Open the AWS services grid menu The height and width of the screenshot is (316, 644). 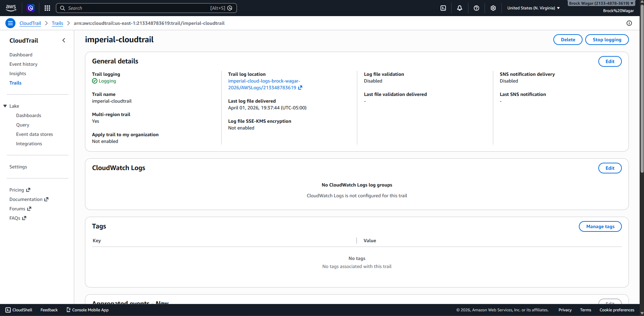coord(47,8)
